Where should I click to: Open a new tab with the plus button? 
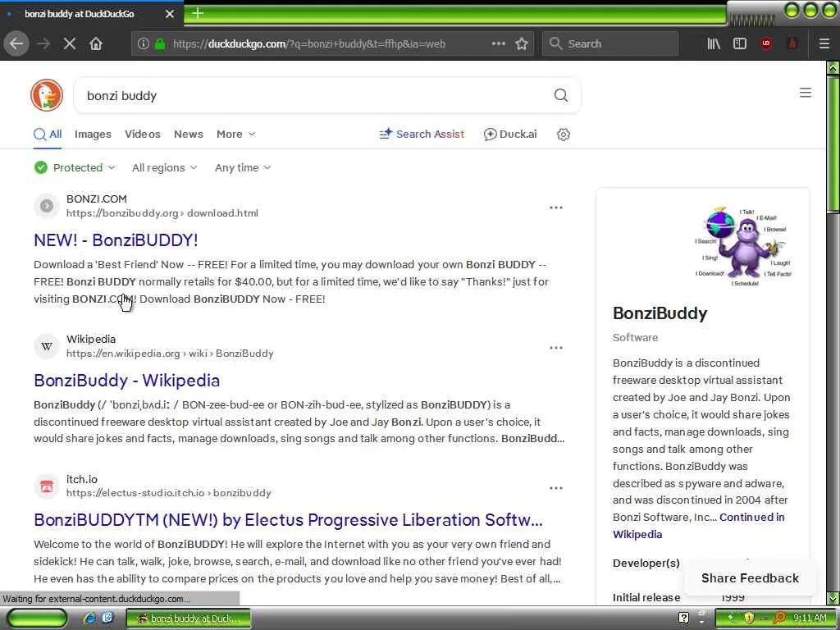[197, 13]
